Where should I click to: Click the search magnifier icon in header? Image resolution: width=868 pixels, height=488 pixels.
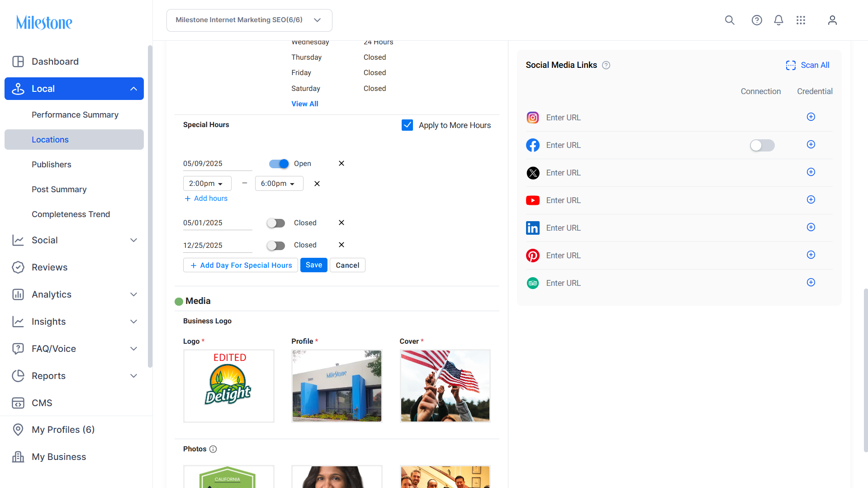coord(730,20)
